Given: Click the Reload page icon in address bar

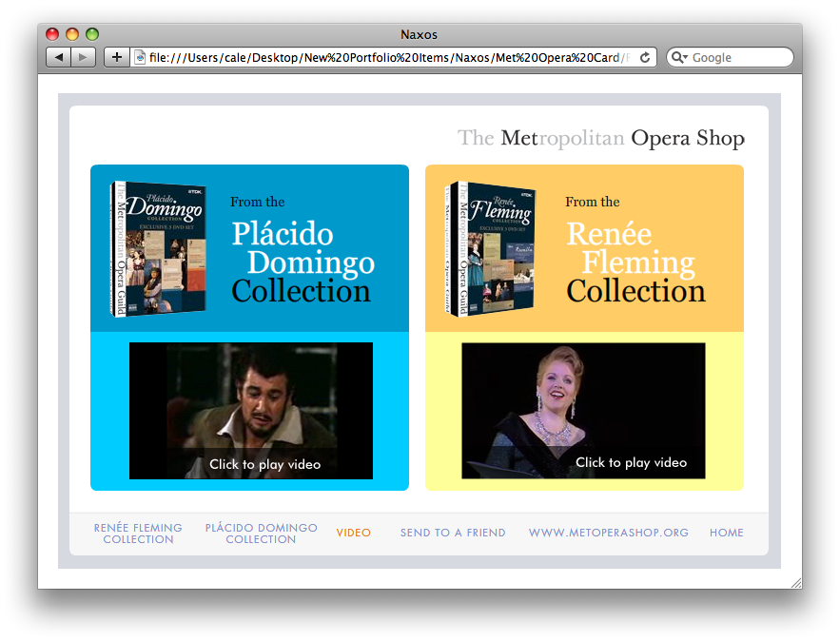Looking at the screenshot, I should (x=645, y=57).
